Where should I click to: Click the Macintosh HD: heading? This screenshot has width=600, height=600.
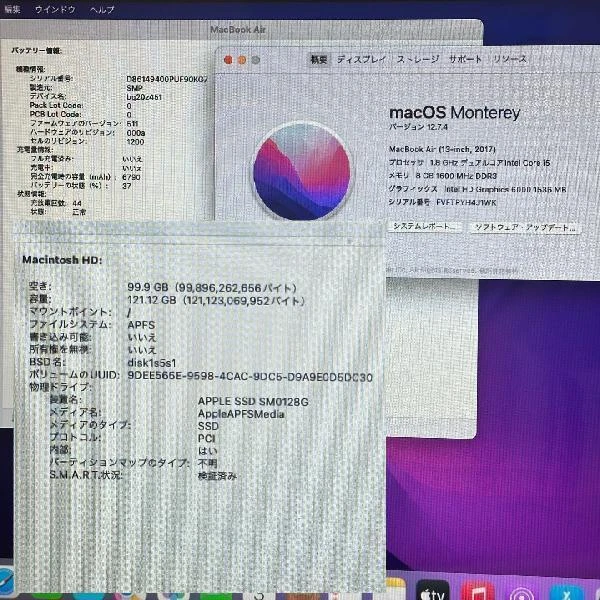tap(62, 260)
